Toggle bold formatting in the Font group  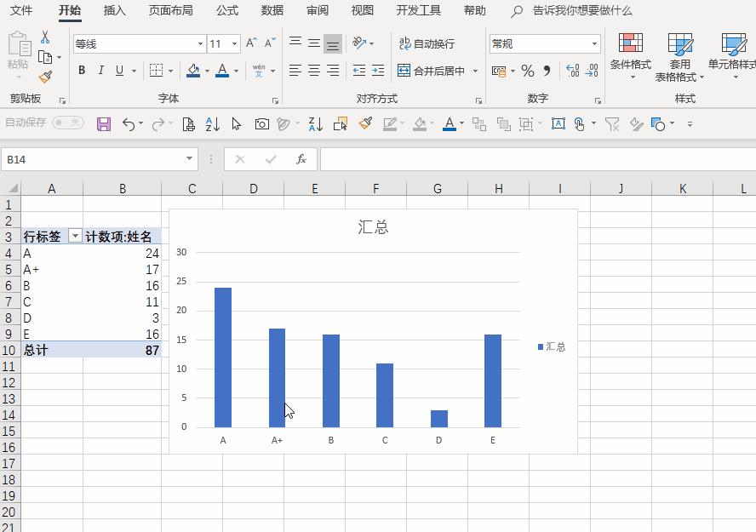click(82, 71)
